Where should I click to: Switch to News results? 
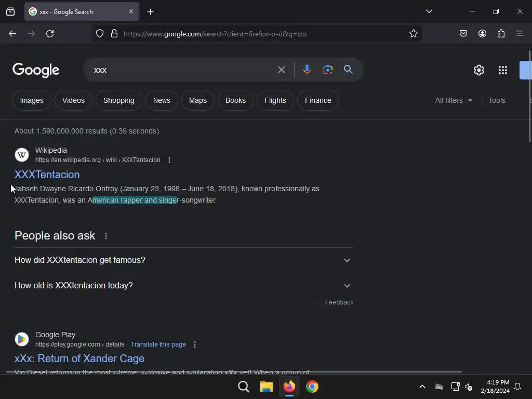[162, 100]
